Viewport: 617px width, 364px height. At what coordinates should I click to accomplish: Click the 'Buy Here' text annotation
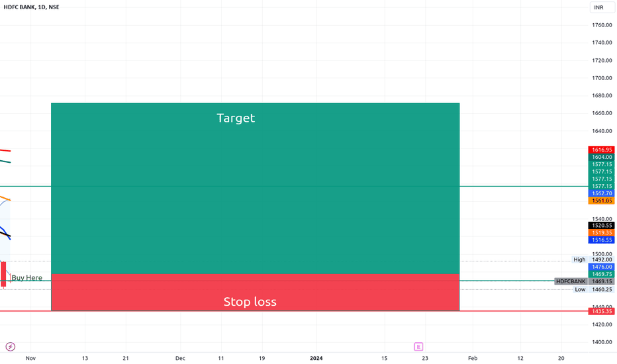[27, 278]
